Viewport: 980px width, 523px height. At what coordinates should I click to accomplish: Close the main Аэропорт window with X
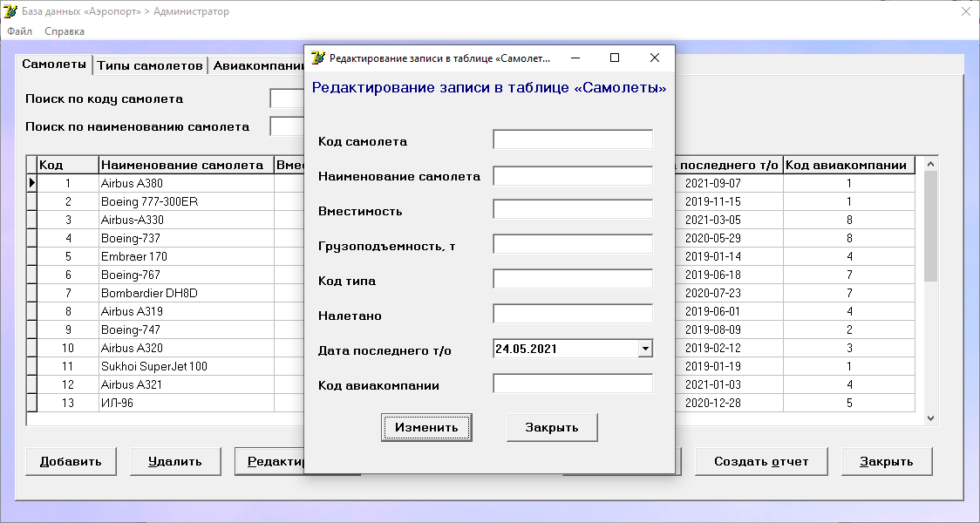point(966,11)
